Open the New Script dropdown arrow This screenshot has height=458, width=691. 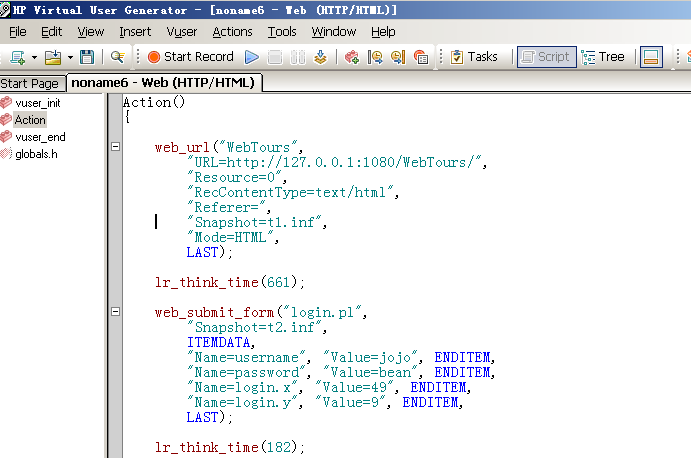pos(34,57)
